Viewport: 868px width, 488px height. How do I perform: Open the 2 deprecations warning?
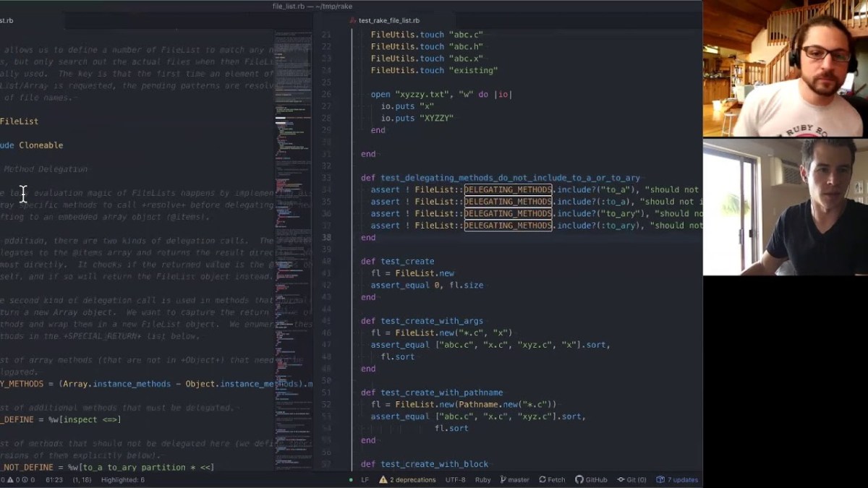coord(407,479)
